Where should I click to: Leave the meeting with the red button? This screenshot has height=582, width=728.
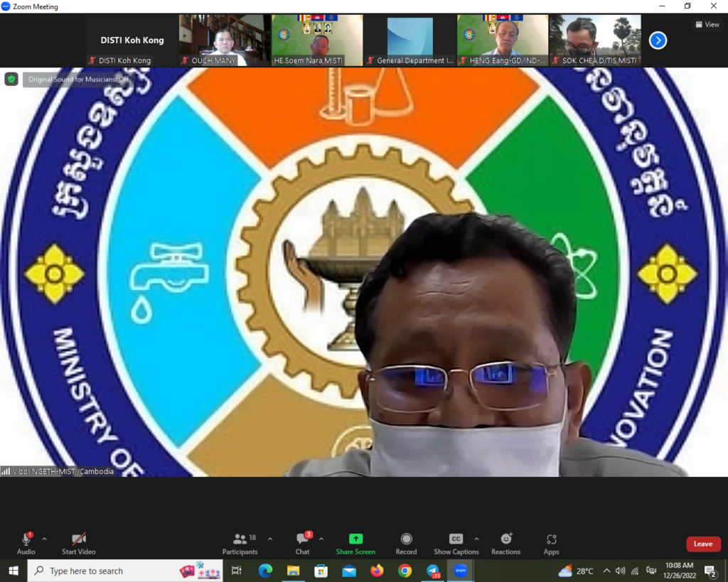pos(703,544)
